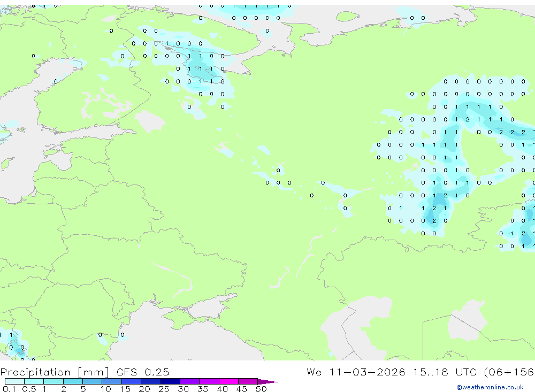Select the 1–2 mm legend color swatch
The height and width of the screenshot is (392, 535).
pyautogui.click(x=53, y=381)
